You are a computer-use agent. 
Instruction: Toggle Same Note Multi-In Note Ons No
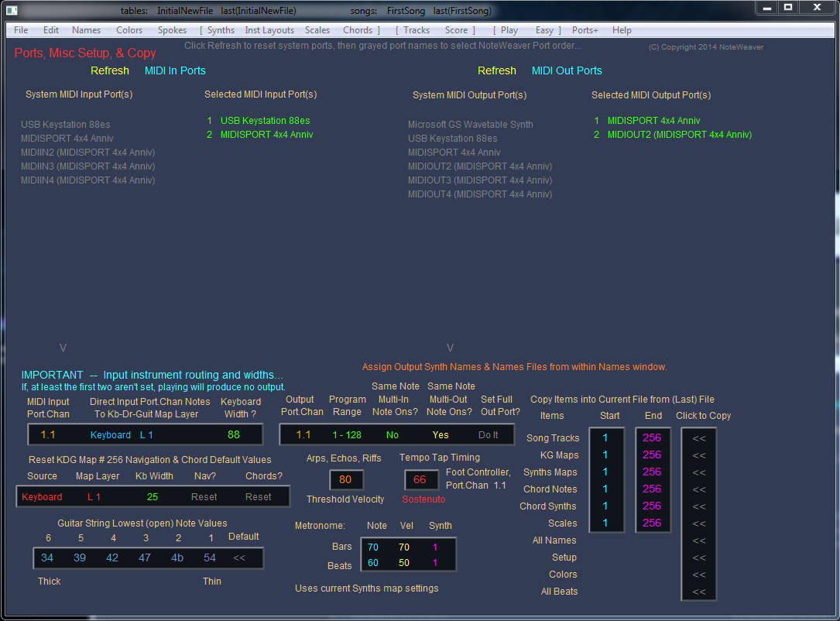pyautogui.click(x=393, y=435)
